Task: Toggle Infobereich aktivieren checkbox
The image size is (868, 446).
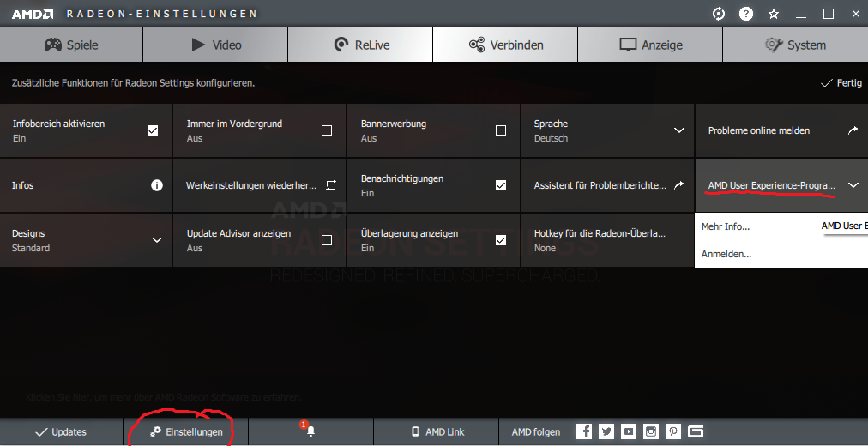Action: pos(153,130)
